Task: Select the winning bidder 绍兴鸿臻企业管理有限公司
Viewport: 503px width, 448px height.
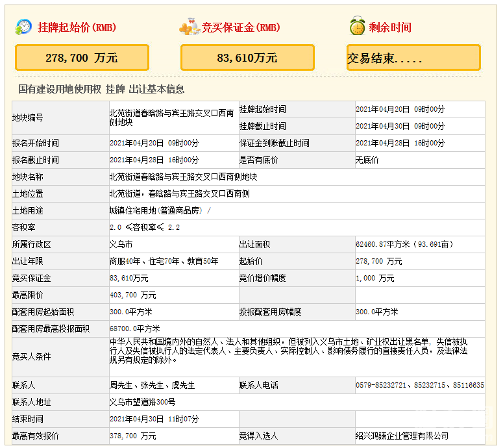Action: [x=402, y=436]
